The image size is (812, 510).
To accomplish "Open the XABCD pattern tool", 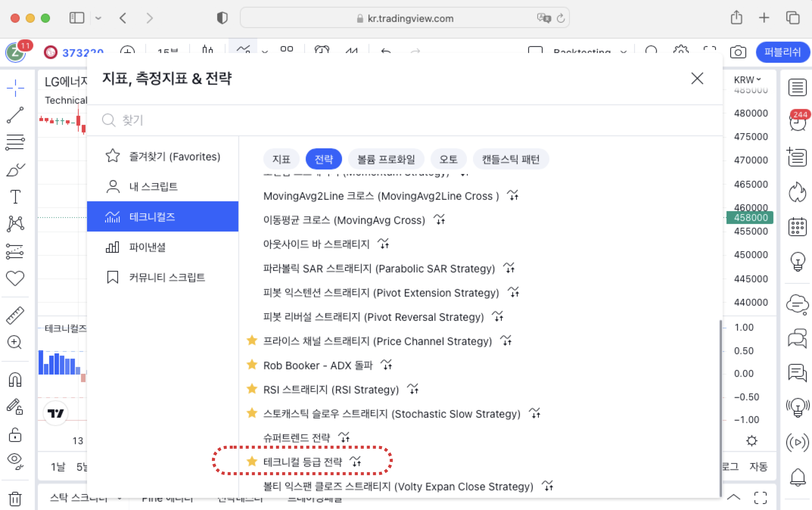I will click(x=15, y=223).
